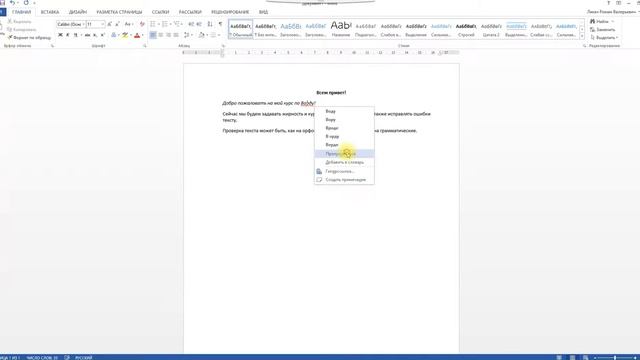Click the Format Painter button (Формат по образцу)
This screenshot has height=360, width=640.
tap(29, 38)
